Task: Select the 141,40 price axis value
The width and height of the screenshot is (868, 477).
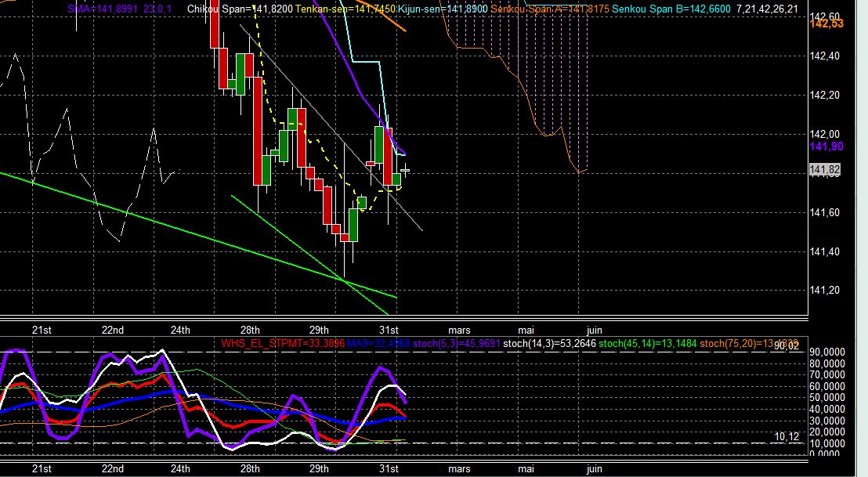Action: point(824,251)
